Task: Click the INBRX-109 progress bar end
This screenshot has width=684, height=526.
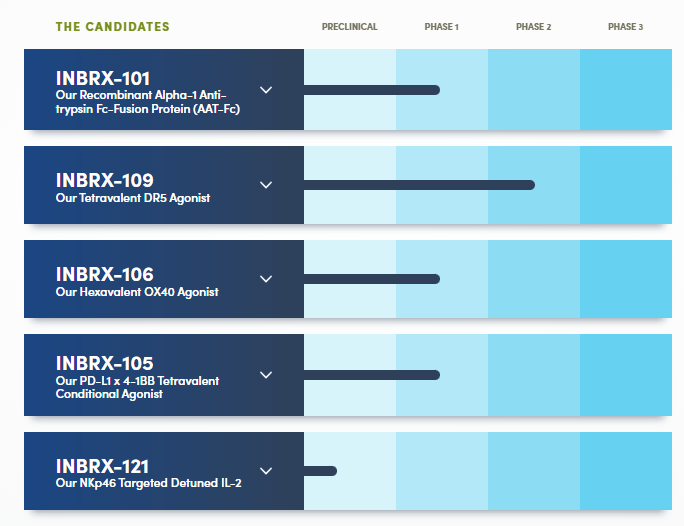Action: pyautogui.click(x=529, y=185)
